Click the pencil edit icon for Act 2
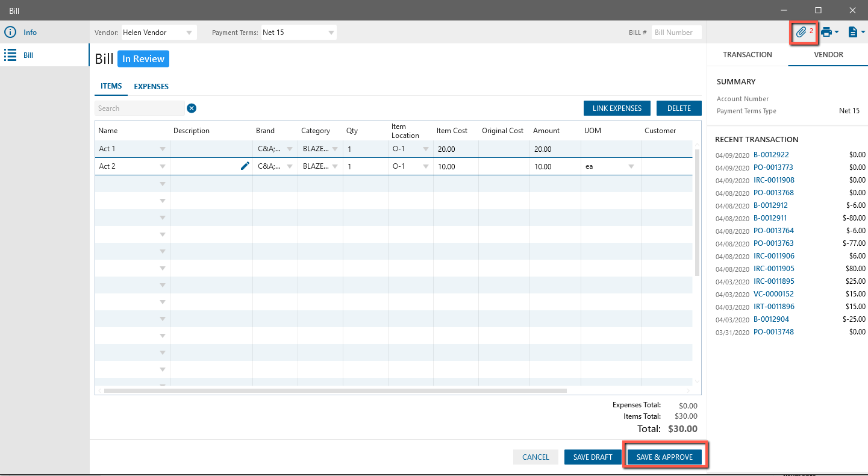 pos(245,166)
